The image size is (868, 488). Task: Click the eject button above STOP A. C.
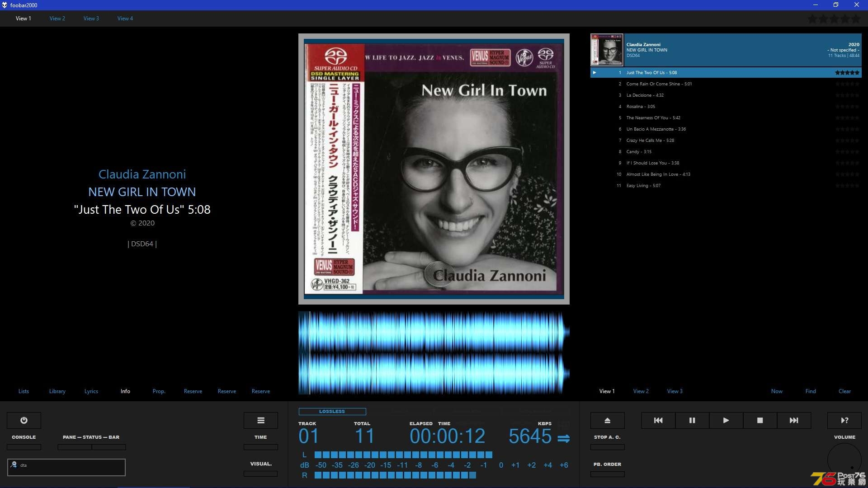pyautogui.click(x=608, y=420)
